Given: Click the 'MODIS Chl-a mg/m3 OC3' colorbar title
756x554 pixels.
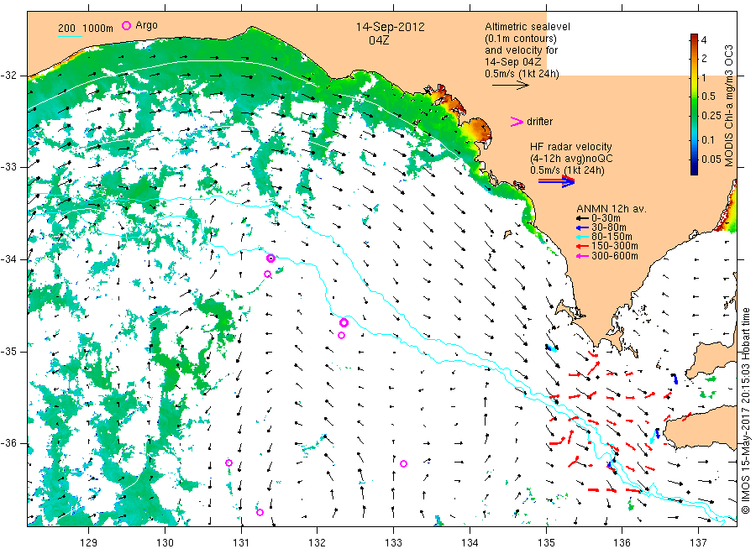Looking at the screenshot, I should pyautogui.click(x=729, y=106).
